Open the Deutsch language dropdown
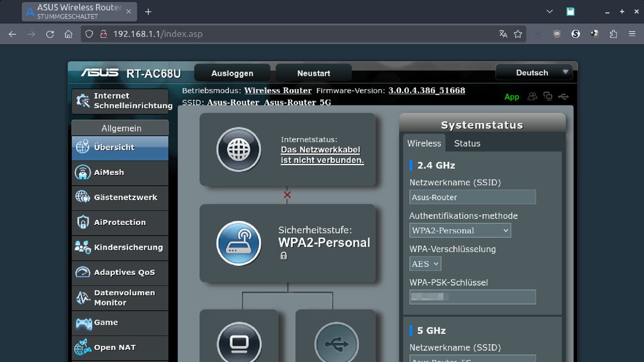The image size is (644, 362). tap(534, 72)
